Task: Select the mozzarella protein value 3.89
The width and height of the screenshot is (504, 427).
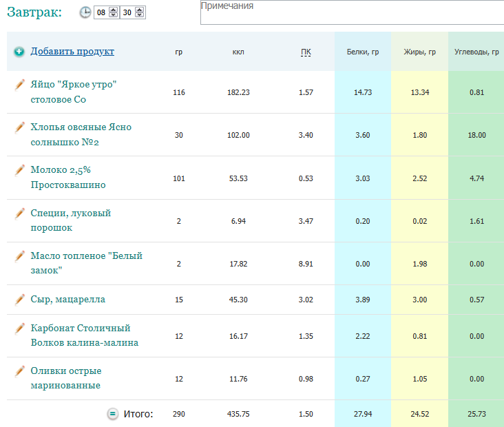Action: coord(363,300)
